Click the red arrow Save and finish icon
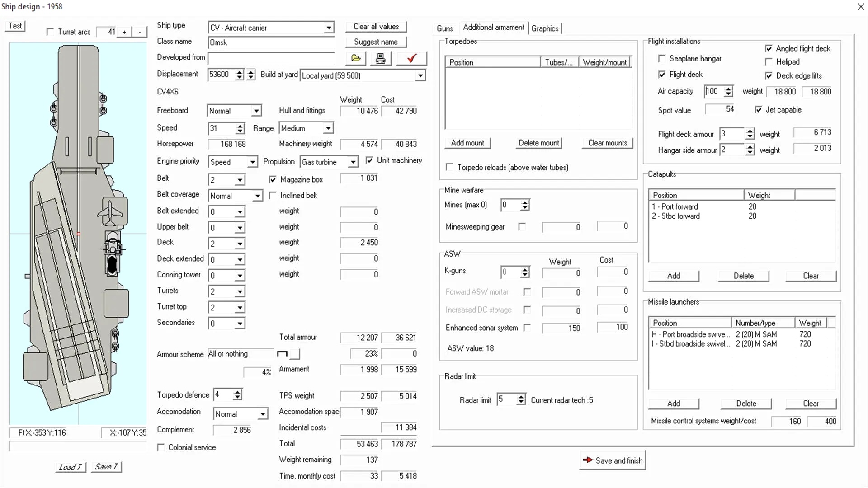The height and width of the screenshot is (488, 868). (588, 460)
